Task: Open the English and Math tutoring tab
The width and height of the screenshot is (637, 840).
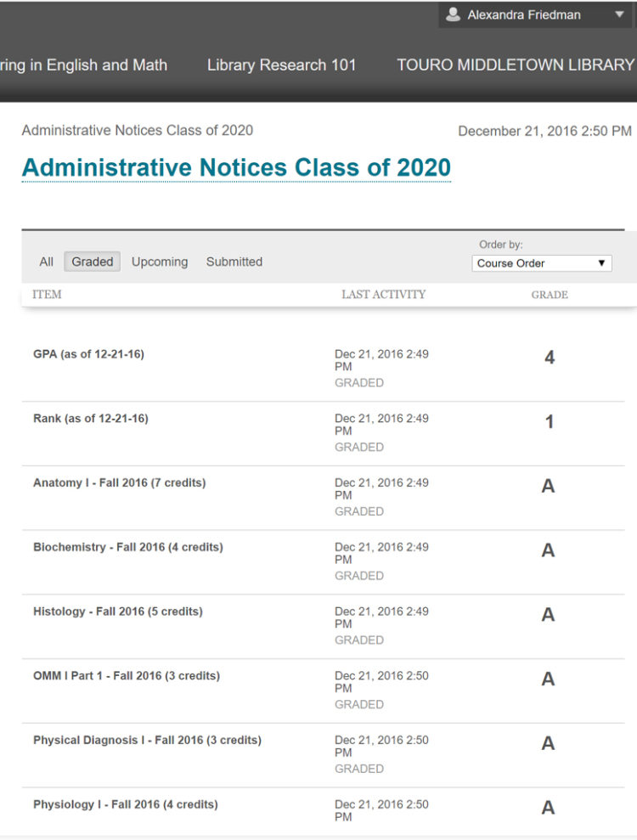Action: [x=83, y=65]
